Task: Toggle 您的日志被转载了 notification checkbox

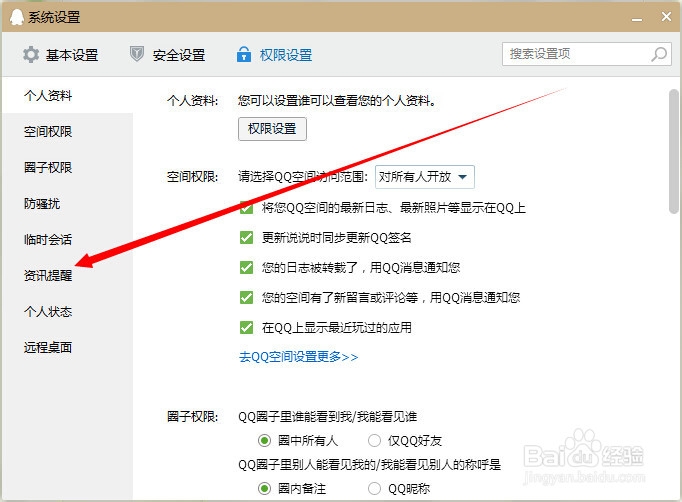Action: tap(246, 267)
